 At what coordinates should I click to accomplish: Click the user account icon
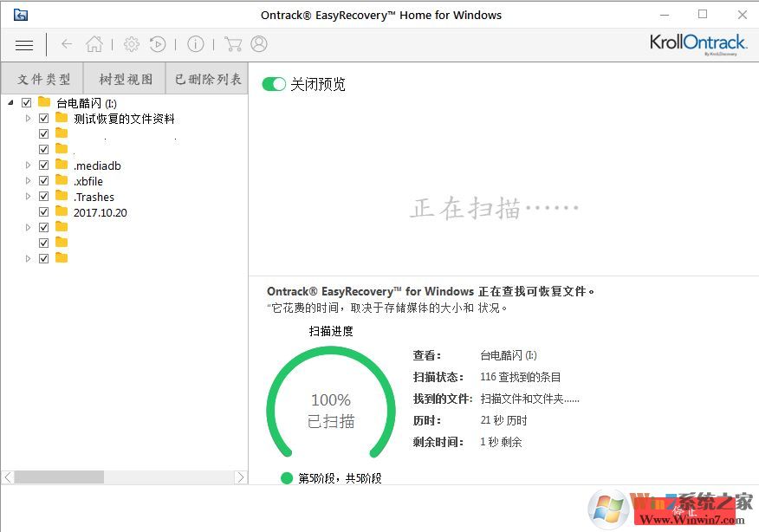click(259, 44)
